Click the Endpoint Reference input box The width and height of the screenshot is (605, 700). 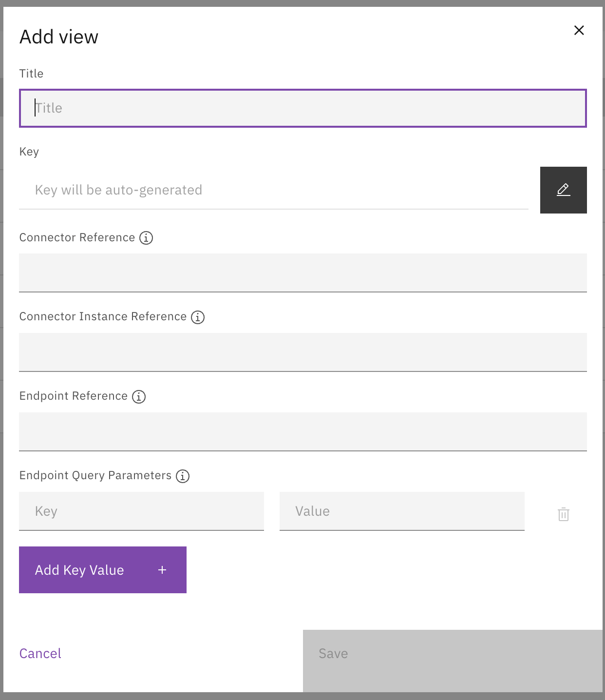coord(302,431)
